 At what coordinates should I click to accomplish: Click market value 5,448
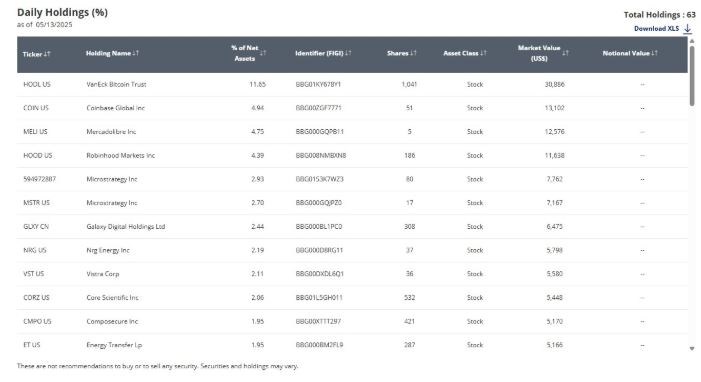(554, 297)
